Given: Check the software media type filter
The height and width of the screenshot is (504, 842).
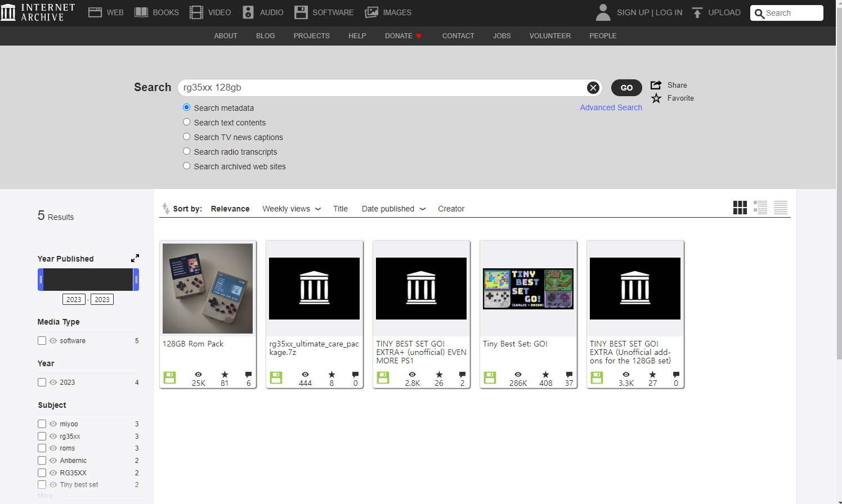Looking at the screenshot, I should coord(42,341).
